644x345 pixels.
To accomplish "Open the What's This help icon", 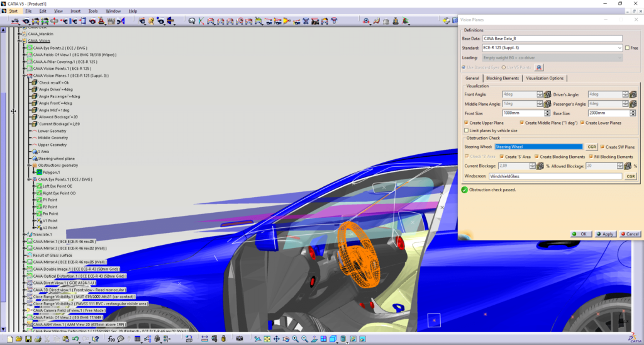I will tap(96, 339).
